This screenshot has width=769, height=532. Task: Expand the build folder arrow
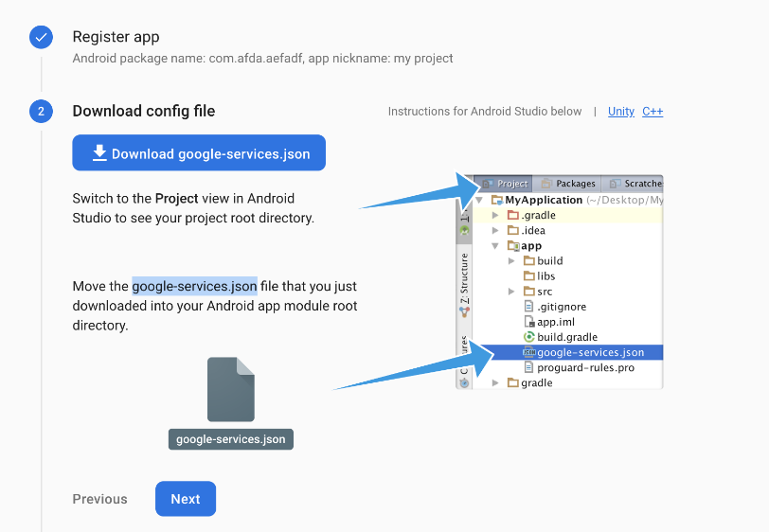[511, 261]
